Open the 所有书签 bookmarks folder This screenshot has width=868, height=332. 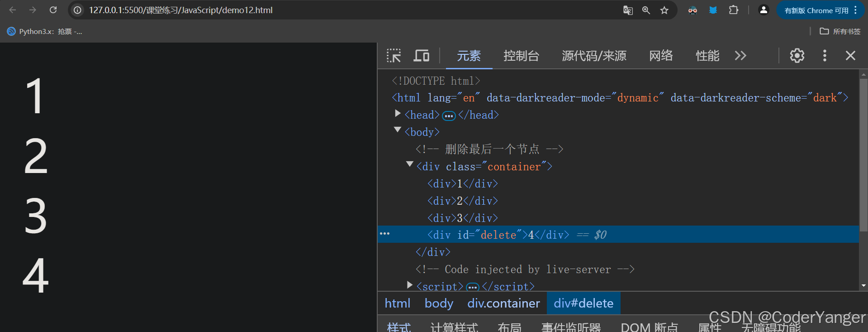pyautogui.click(x=840, y=31)
